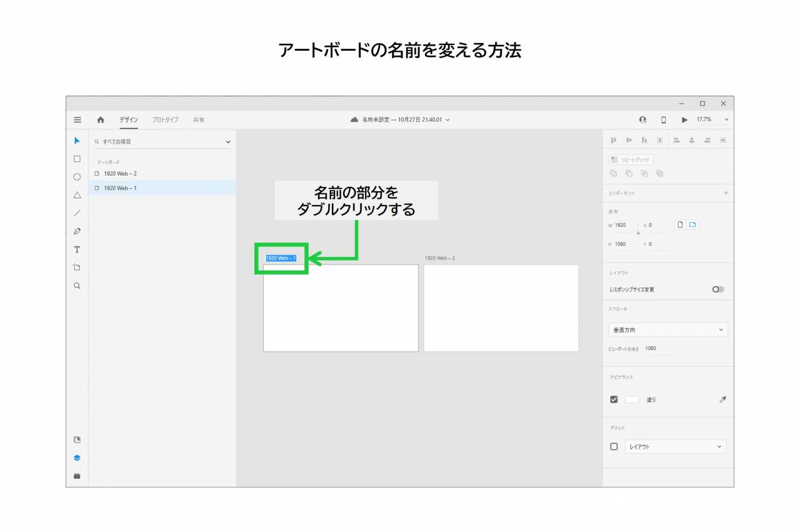800x532 pixels.
Task: Add a component with plus icon
Action: 726,193
